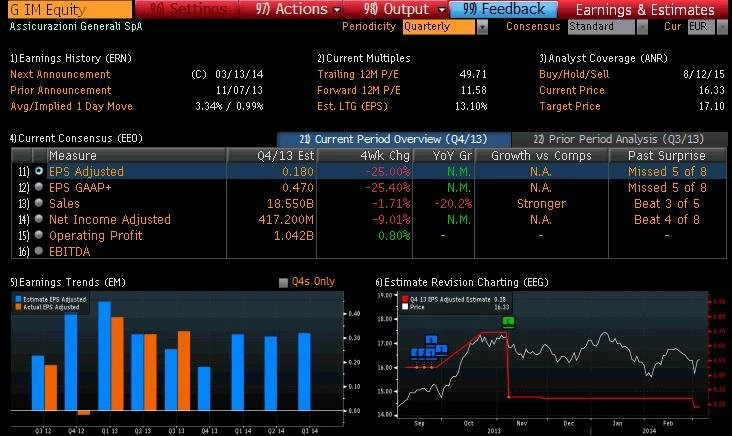Open the Feedback button
This screenshot has width=732, height=436.
pyautogui.click(x=503, y=9)
